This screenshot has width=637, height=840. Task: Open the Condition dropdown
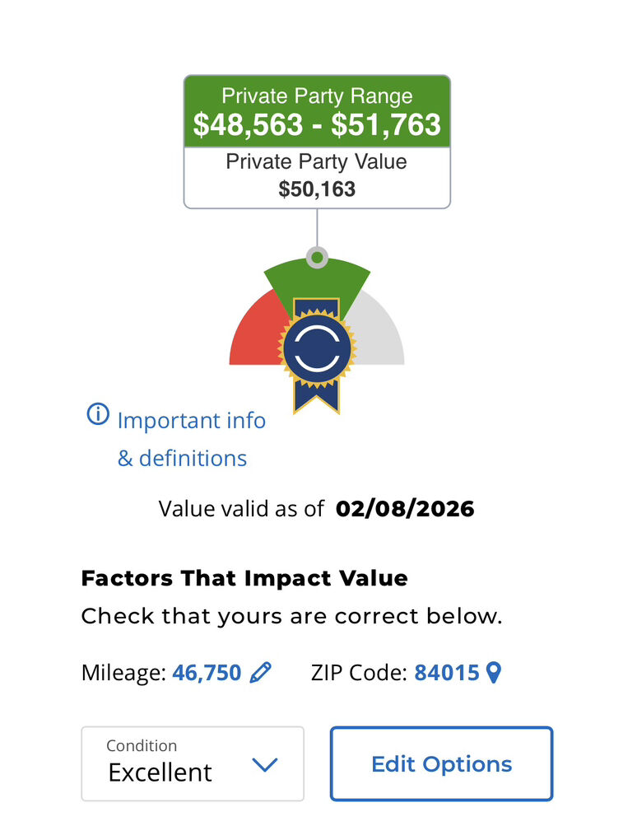coord(193,763)
